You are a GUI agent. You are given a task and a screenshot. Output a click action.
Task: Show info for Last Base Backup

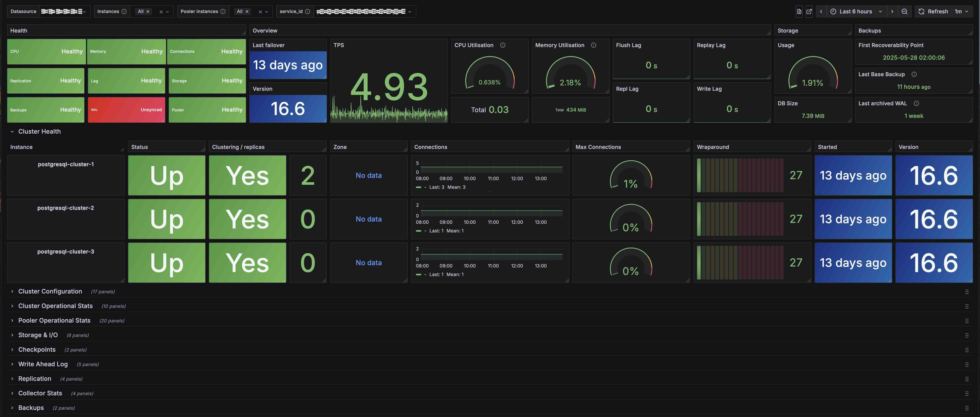(x=914, y=74)
